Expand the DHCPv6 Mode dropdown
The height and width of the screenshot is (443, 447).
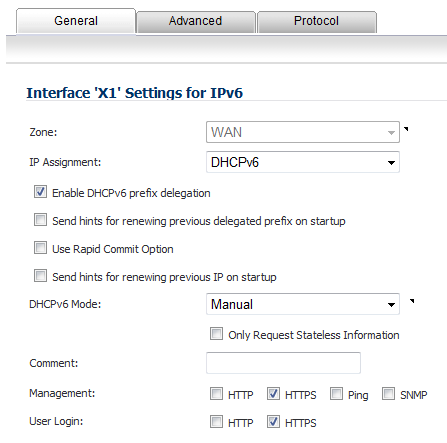tap(303, 304)
